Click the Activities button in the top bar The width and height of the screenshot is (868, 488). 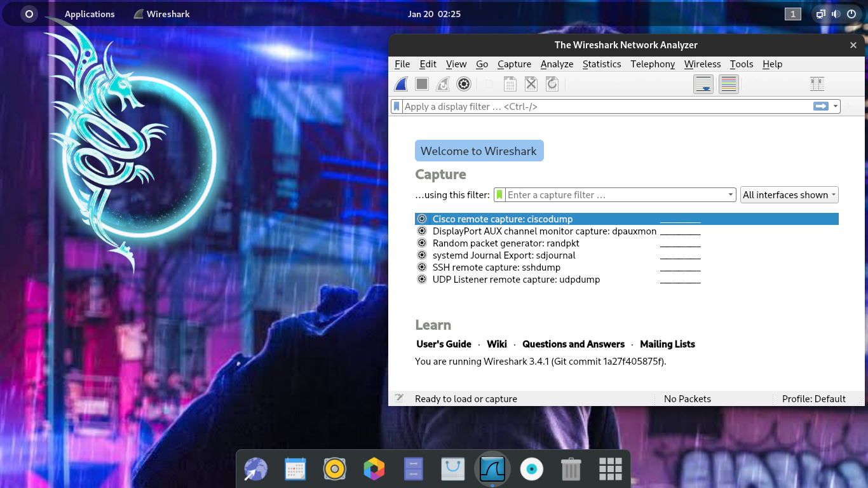click(x=29, y=14)
